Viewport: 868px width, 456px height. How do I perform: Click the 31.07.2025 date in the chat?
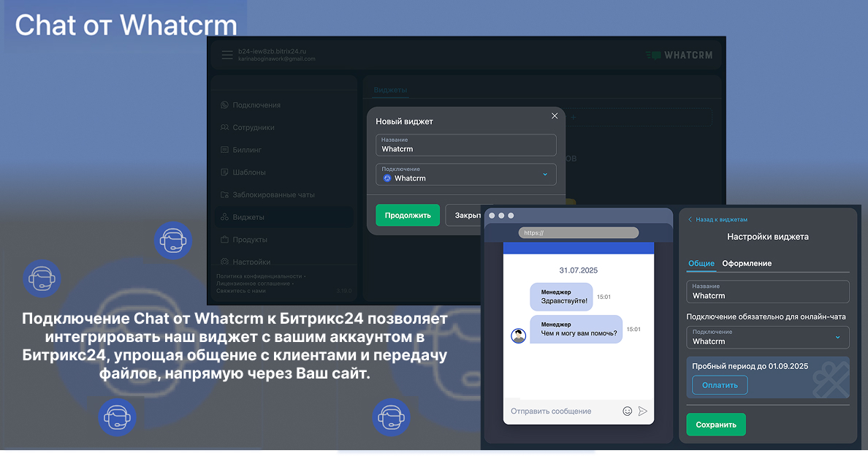click(x=579, y=270)
